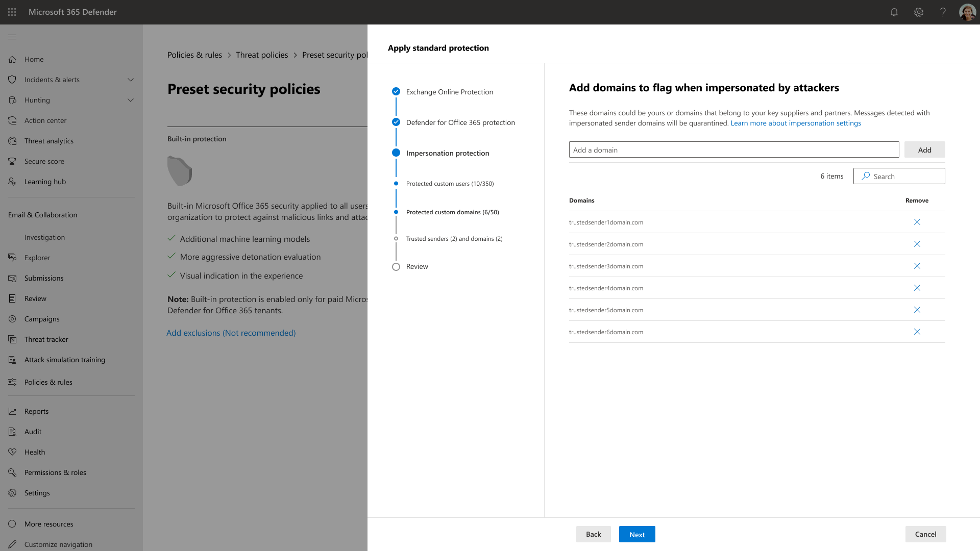Open Add exclusions (Not recommended) link
This screenshot has width=980, height=551.
coord(231,333)
